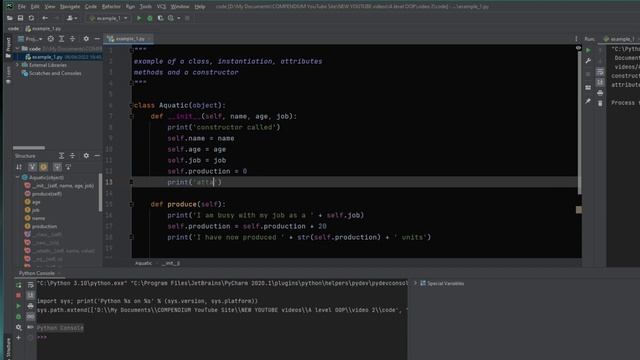The image size is (640, 360).
Task: Toggle Autoscroll to Source in Structure panel
Action: [57, 167]
